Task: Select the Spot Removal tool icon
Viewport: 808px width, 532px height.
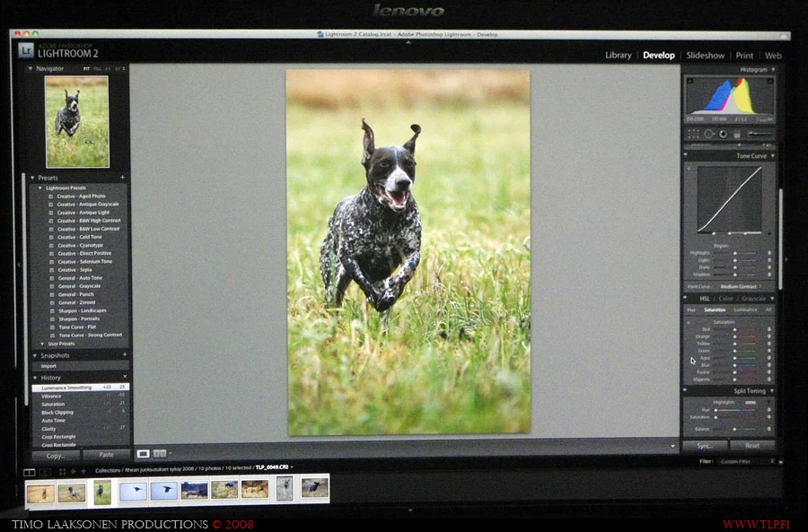Action: click(x=708, y=134)
